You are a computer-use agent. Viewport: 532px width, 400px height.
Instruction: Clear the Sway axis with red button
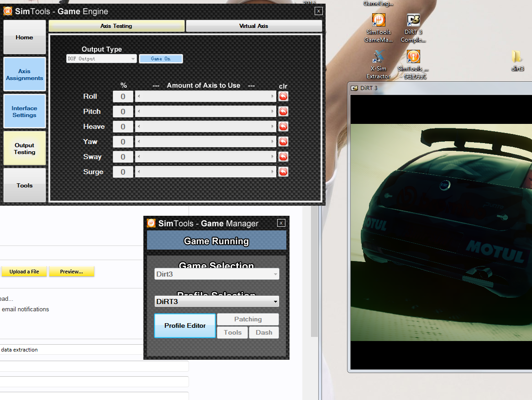pos(283,156)
